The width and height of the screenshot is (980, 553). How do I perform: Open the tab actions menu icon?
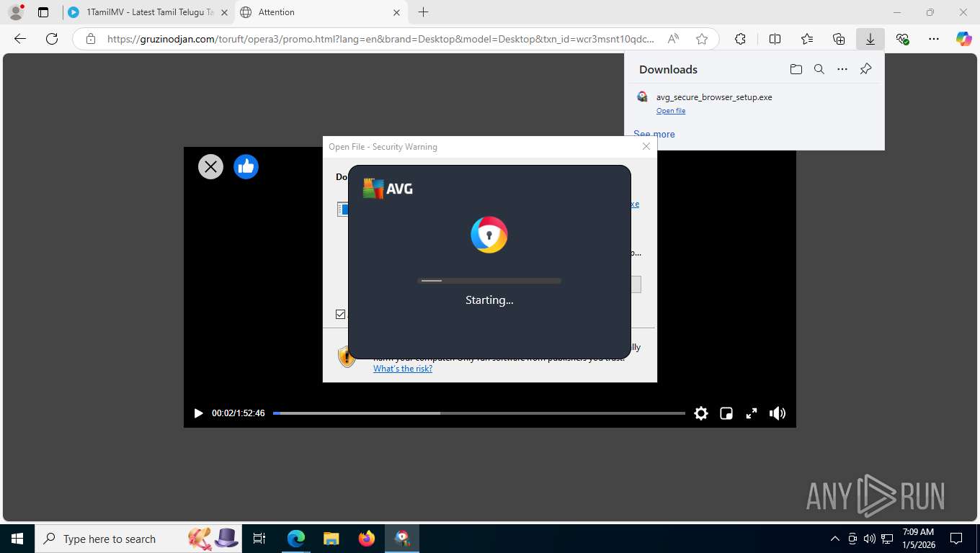pyautogui.click(x=43, y=12)
